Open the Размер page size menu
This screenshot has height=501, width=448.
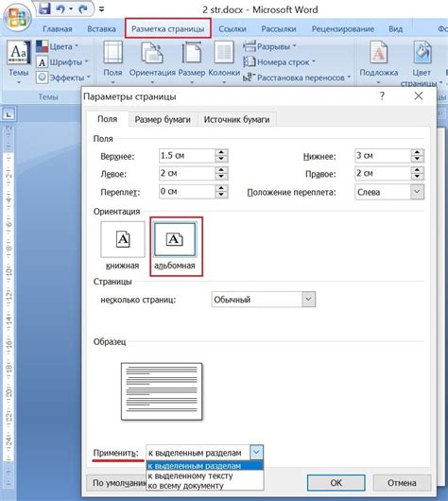pyautogui.click(x=192, y=62)
